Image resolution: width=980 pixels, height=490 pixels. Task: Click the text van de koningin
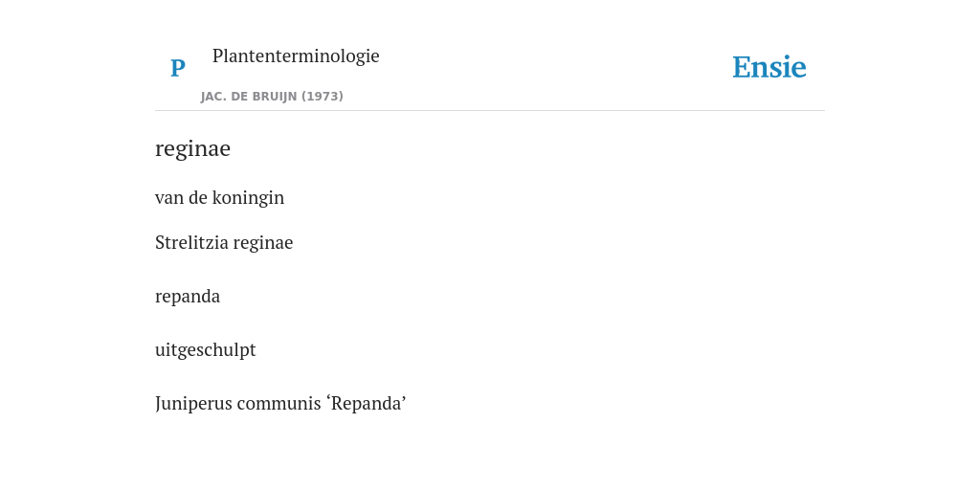pos(219,197)
